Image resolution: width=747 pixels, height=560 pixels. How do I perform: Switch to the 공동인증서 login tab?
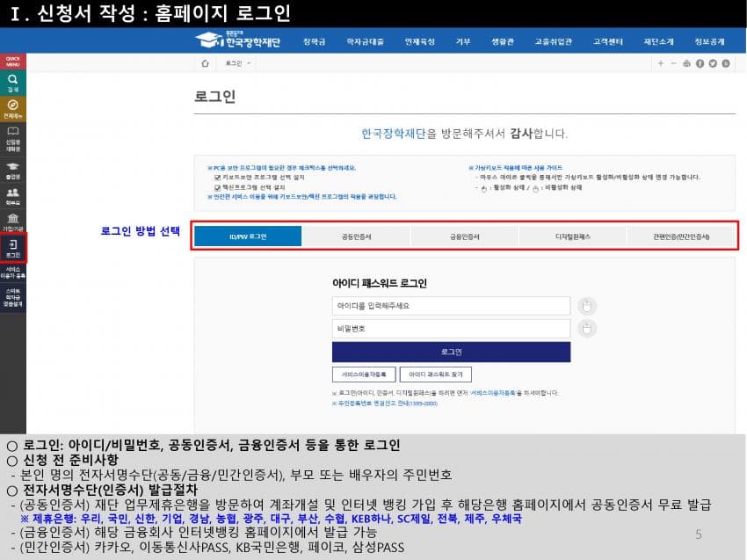(356, 236)
